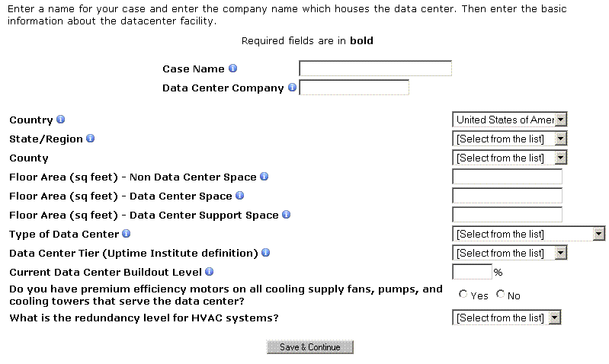Show help icon for Type of Data Center

[x=127, y=234]
